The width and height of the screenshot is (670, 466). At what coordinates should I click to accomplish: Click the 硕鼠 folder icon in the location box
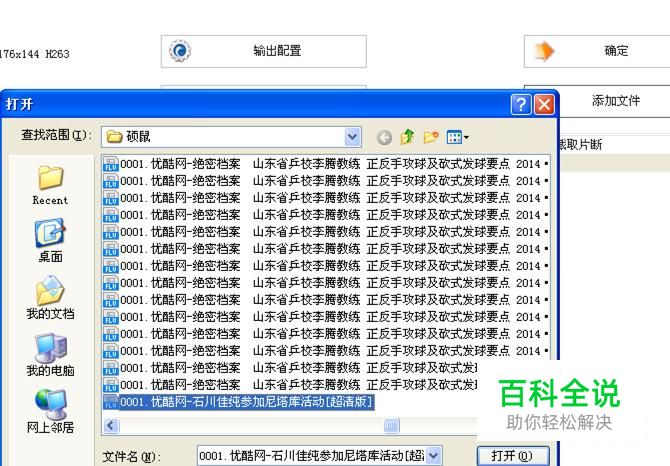115,137
